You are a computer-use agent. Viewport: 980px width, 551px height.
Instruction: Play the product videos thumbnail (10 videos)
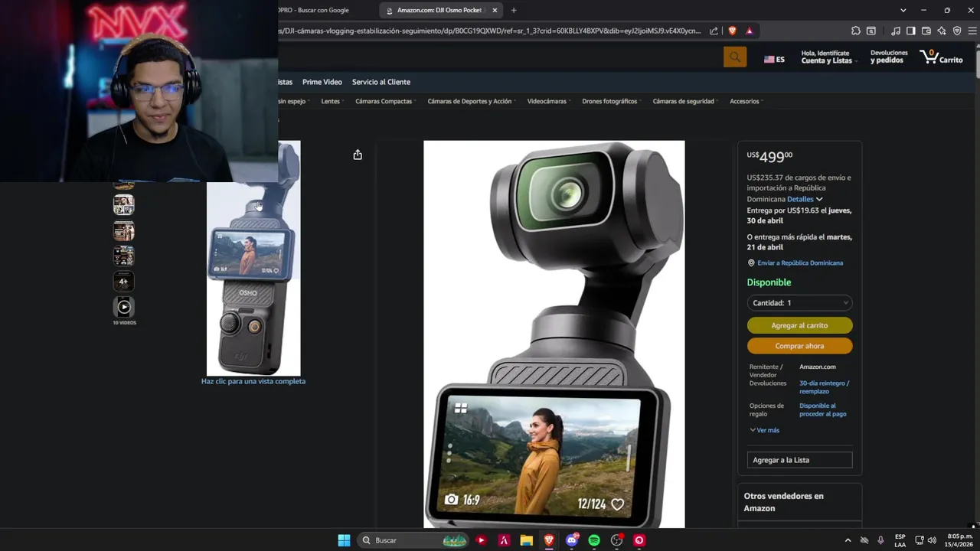pos(124,307)
